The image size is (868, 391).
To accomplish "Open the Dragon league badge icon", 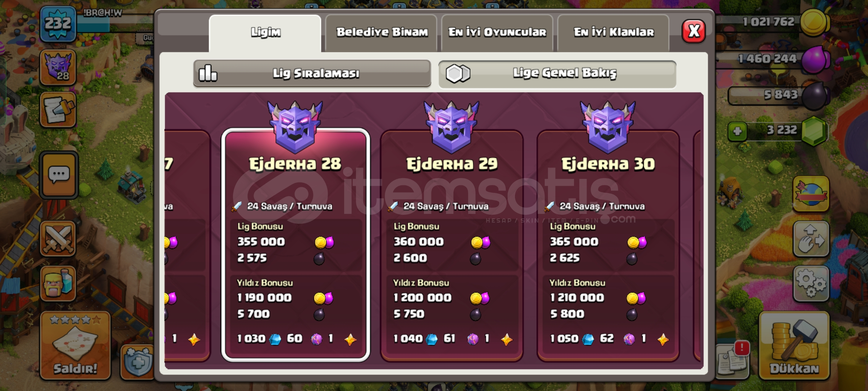I will click(x=58, y=68).
